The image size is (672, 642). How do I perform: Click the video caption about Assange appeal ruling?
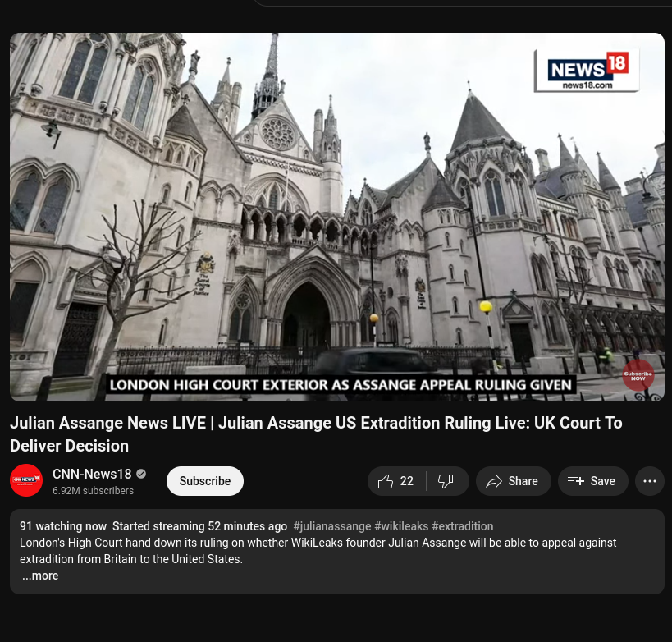[341, 385]
